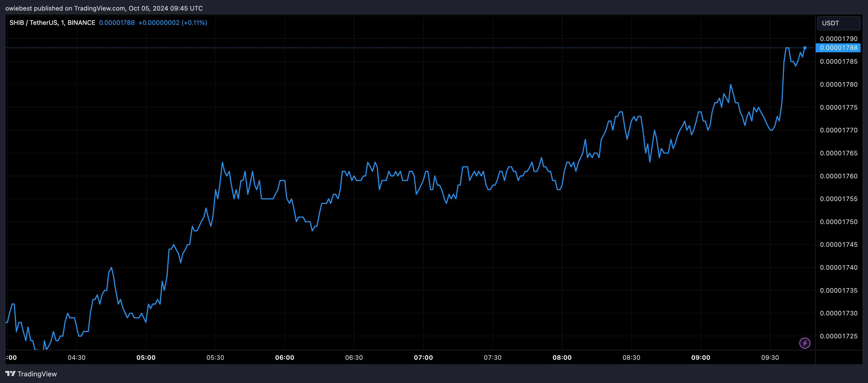Open the USDT currency selector
The image size is (868, 383).
tap(838, 23)
